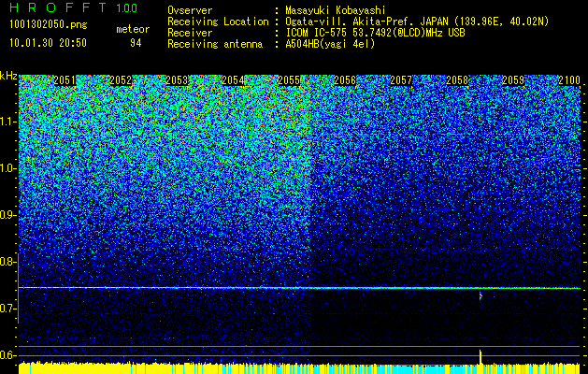Click the 2100 time marker

point(569,80)
